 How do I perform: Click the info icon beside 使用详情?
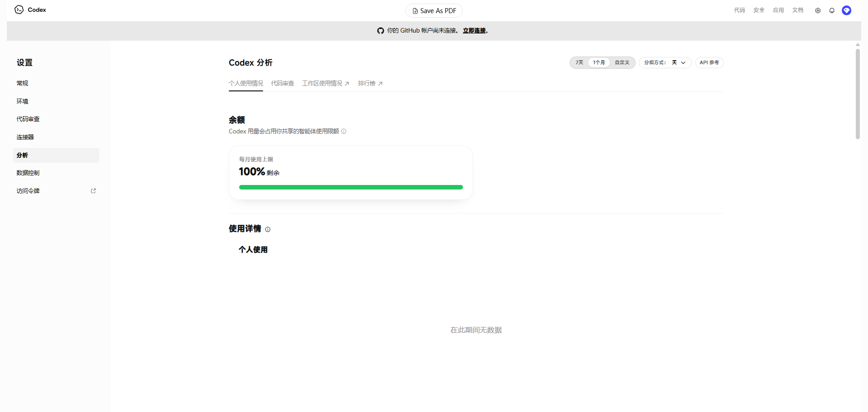(x=268, y=229)
